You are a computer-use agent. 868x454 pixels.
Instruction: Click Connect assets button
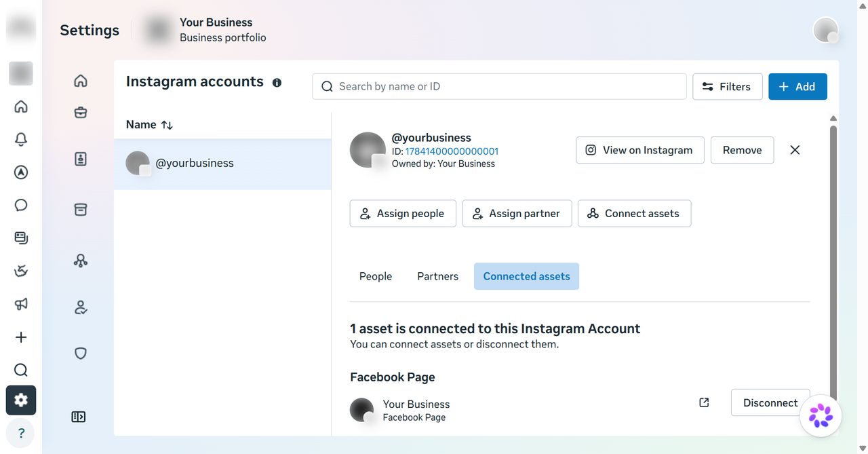coord(634,213)
